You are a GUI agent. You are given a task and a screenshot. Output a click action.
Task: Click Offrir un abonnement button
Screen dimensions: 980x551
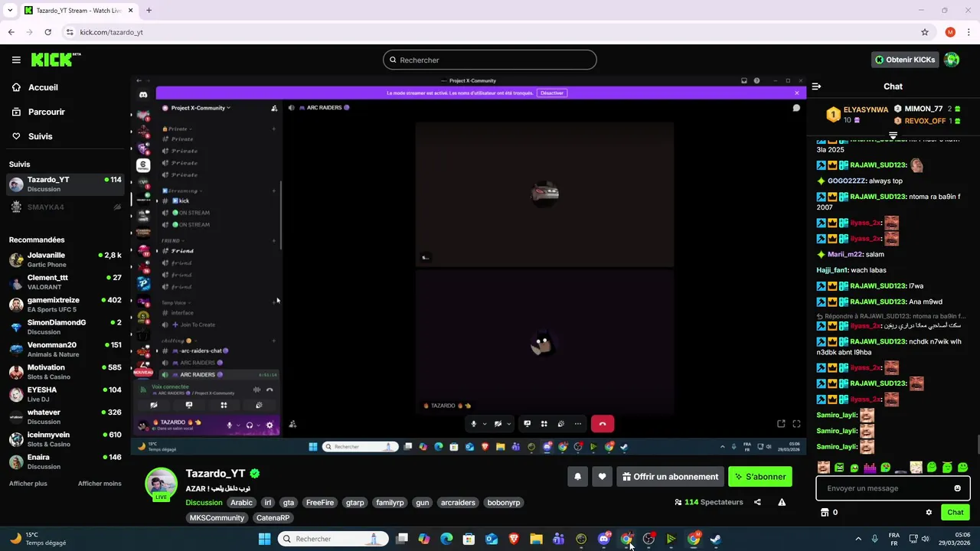(670, 477)
